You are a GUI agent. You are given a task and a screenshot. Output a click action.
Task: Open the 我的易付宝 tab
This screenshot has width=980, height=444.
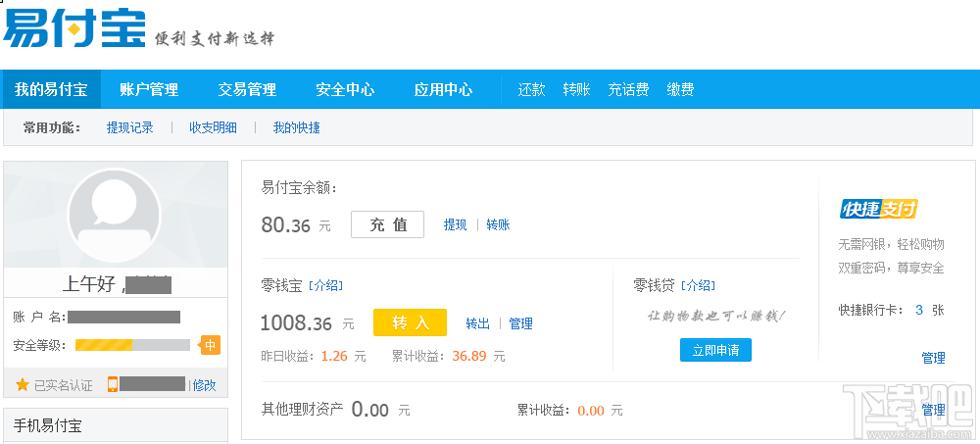[51, 89]
